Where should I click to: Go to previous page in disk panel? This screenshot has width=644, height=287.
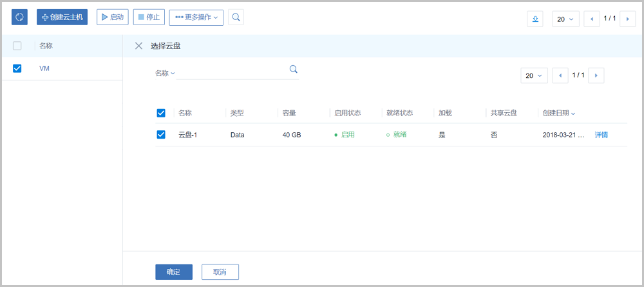[560, 75]
